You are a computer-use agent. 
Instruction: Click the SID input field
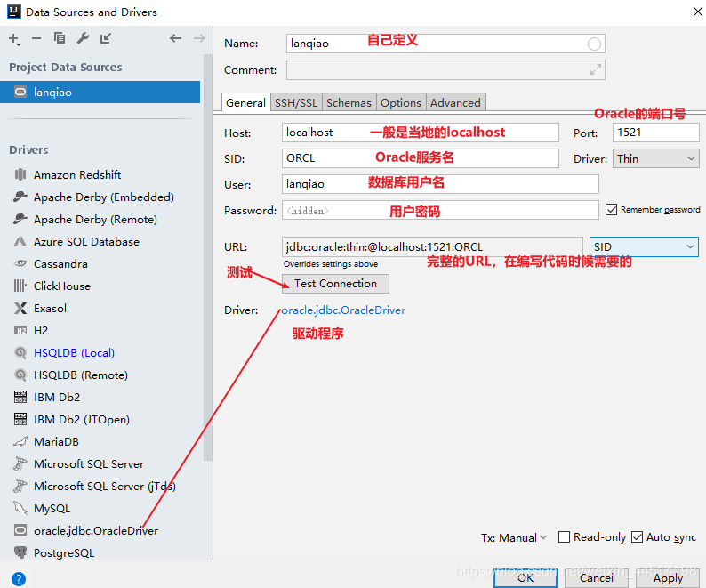pyautogui.click(x=420, y=158)
